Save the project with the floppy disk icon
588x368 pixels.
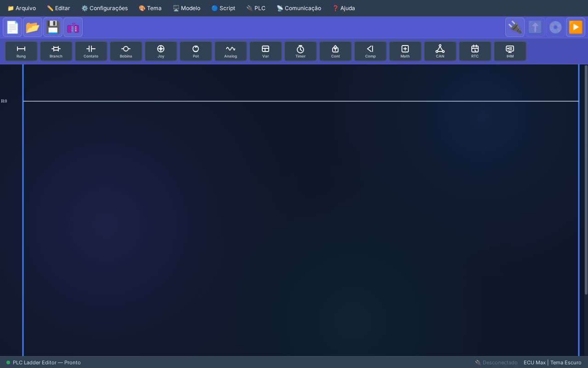(53, 27)
